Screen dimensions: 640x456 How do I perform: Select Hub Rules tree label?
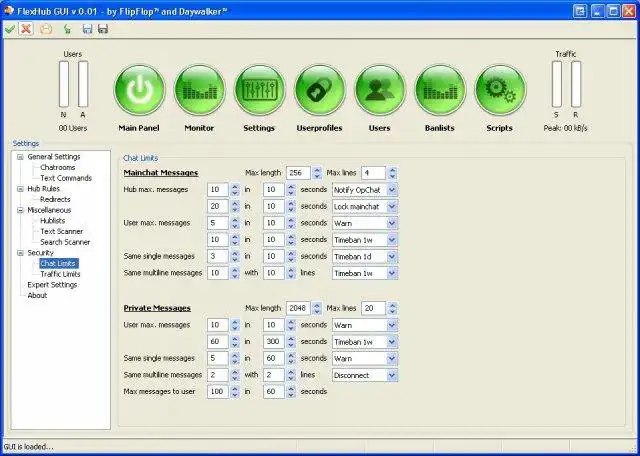[43, 189]
